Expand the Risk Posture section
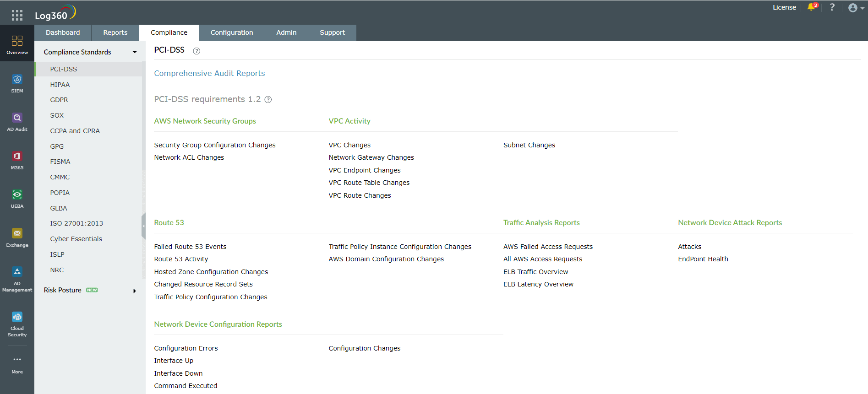The image size is (868, 394). coord(135,291)
